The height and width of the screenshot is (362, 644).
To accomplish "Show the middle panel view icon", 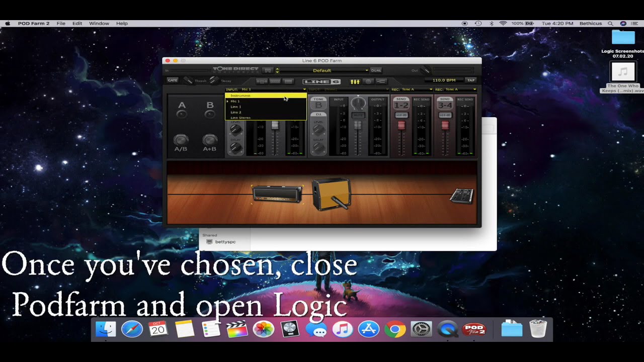I will click(x=275, y=81).
